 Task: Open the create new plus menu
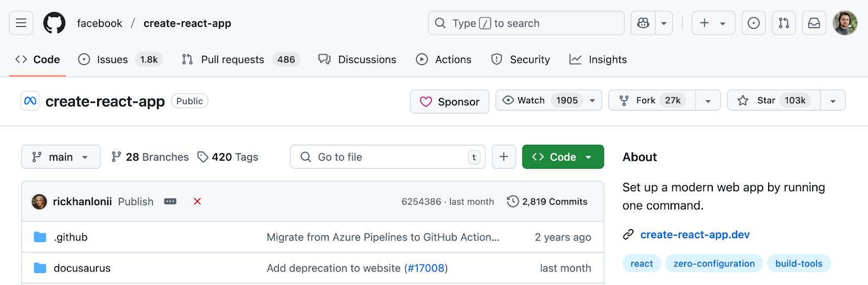pos(713,23)
